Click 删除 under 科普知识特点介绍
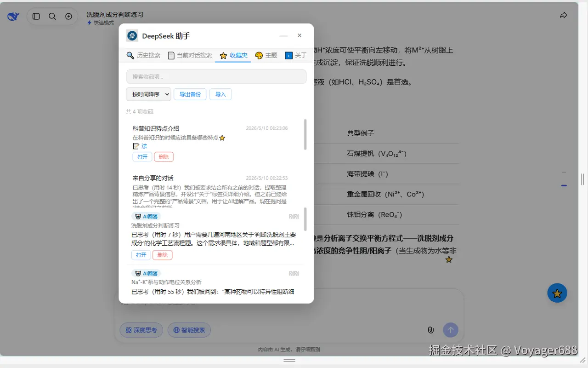 [164, 157]
